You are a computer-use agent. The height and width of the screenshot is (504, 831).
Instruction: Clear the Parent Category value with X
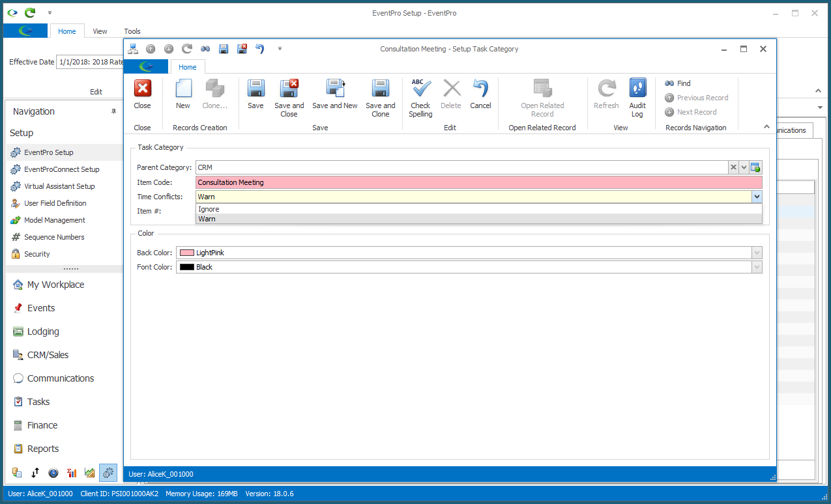pyautogui.click(x=733, y=167)
